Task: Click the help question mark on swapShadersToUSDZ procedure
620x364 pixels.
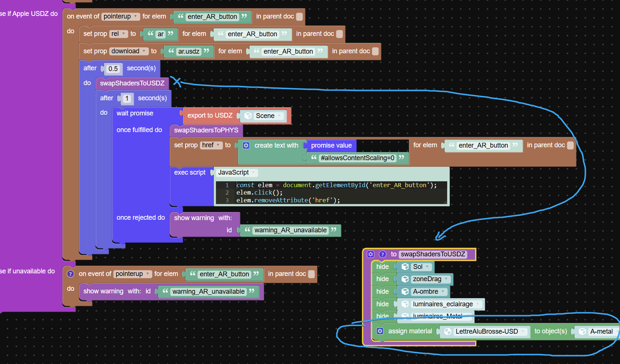Action: click(x=383, y=254)
